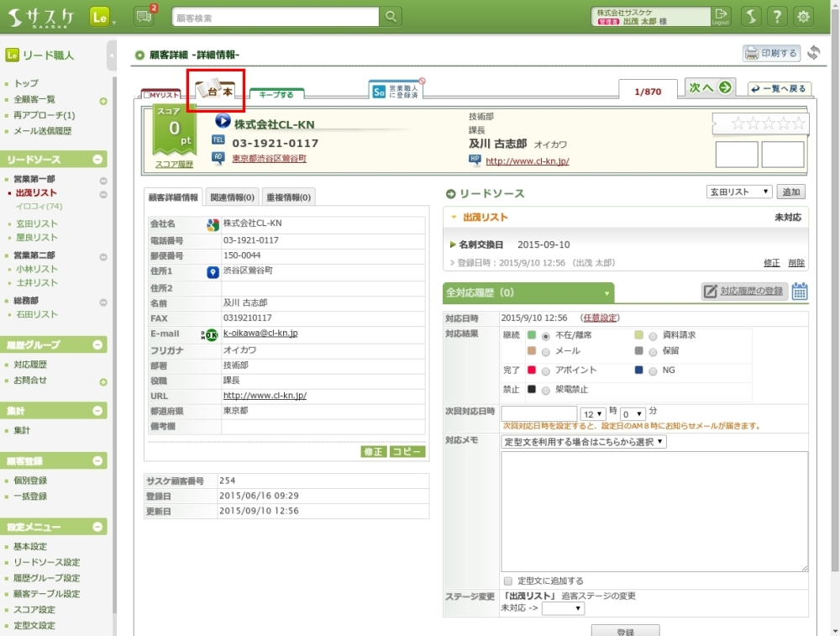Click the 次回対応日時 date input field

coord(538,413)
